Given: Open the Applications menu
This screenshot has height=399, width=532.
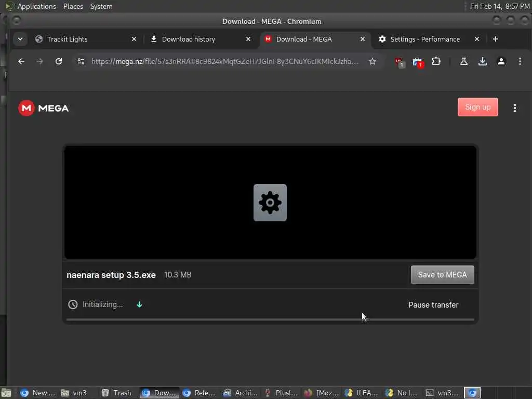Looking at the screenshot, I should pyautogui.click(x=37, y=6).
